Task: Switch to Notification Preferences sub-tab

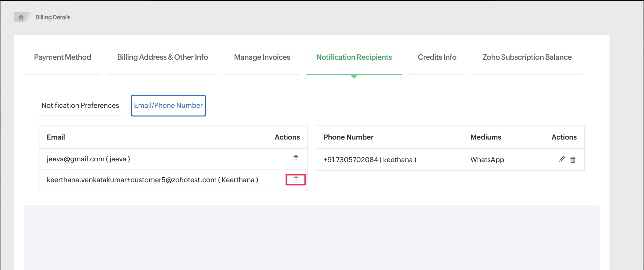Action: [80, 105]
